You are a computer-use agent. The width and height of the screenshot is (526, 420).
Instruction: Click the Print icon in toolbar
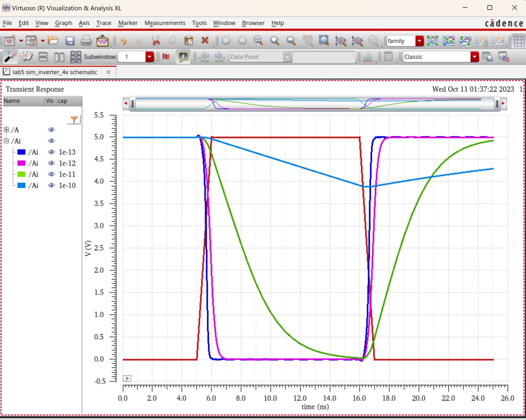[x=86, y=41]
